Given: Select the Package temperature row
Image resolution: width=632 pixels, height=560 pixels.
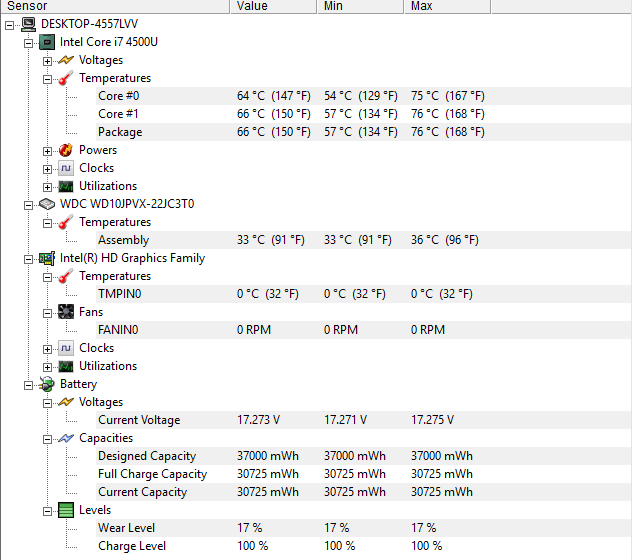Looking at the screenshot, I should tap(120, 132).
